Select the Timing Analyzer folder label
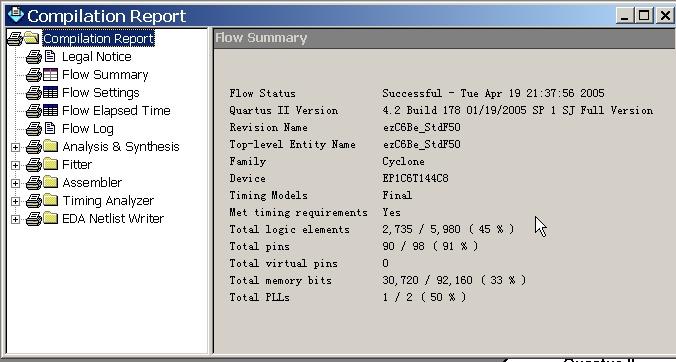Viewport: 676px width, 362px height. (108, 201)
